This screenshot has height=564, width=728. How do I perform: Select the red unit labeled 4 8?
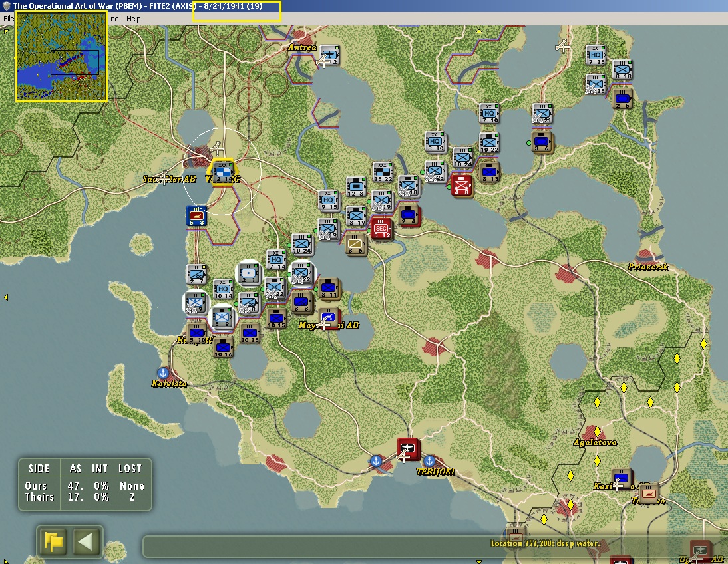click(462, 186)
